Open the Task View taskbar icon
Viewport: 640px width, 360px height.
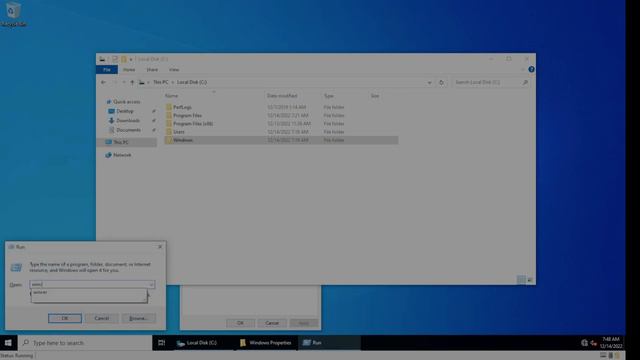162,343
